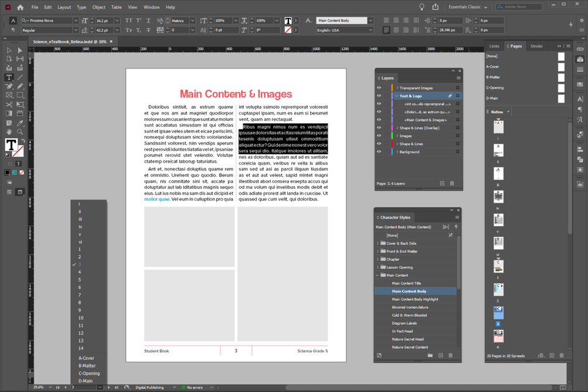This screenshot has height=392, width=588.
Task: Select the Hand tool
Action: [9, 132]
